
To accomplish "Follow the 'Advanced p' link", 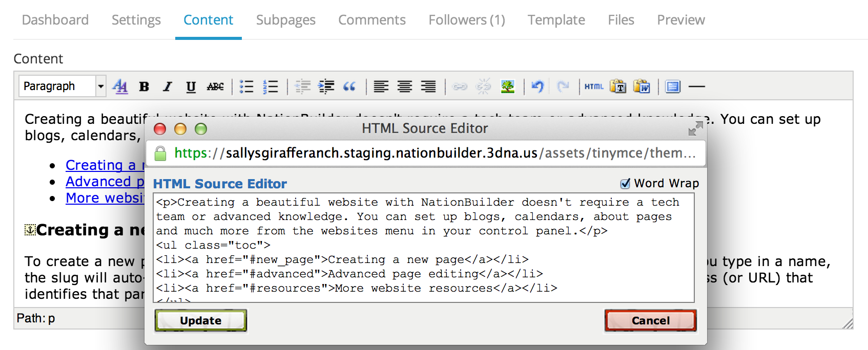I will 105,182.
